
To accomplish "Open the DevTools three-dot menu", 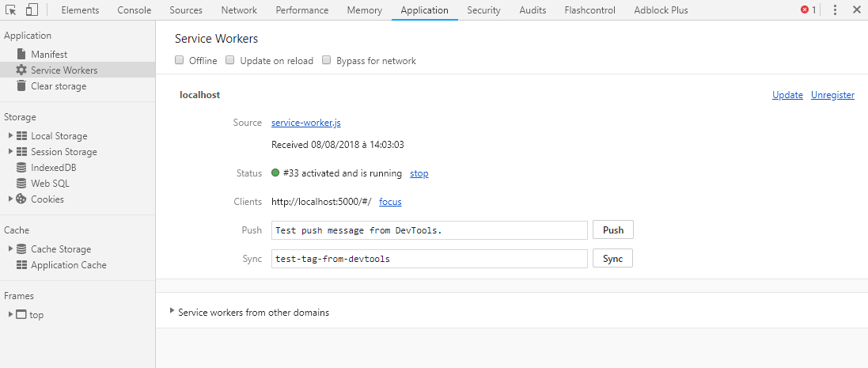I will click(835, 10).
